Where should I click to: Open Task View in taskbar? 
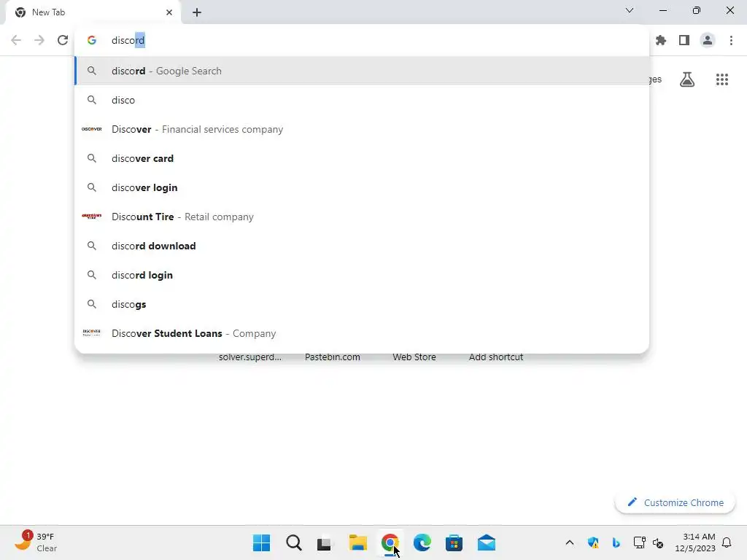pyautogui.click(x=325, y=542)
